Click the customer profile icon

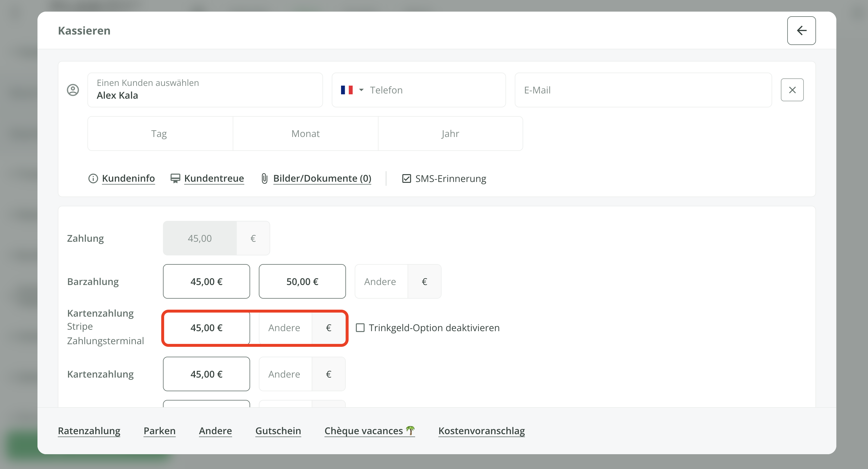(x=73, y=90)
